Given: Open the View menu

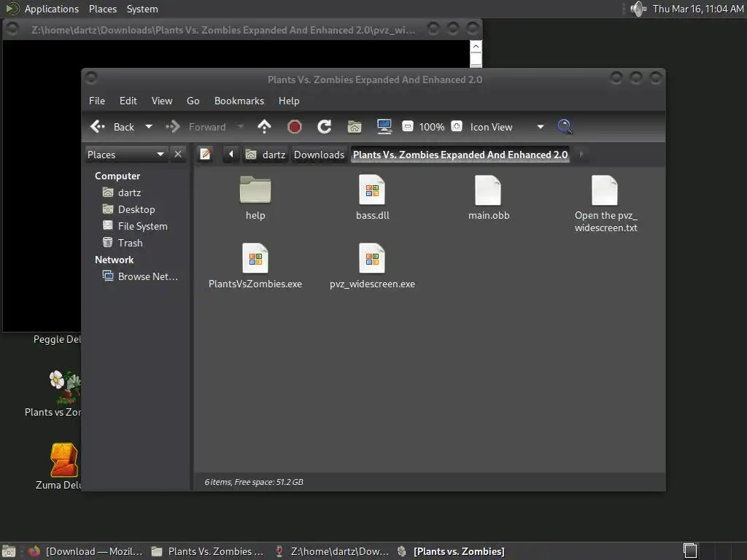Looking at the screenshot, I should (x=162, y=101).
